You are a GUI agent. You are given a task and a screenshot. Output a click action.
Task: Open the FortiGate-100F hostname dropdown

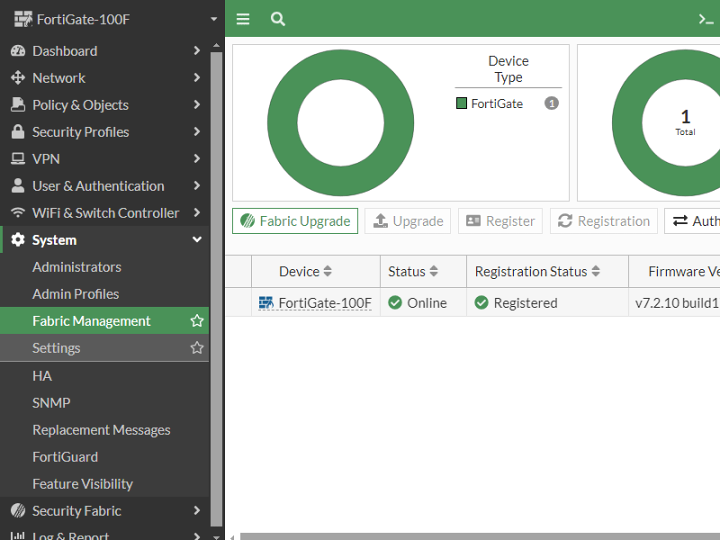click(213, 19)
